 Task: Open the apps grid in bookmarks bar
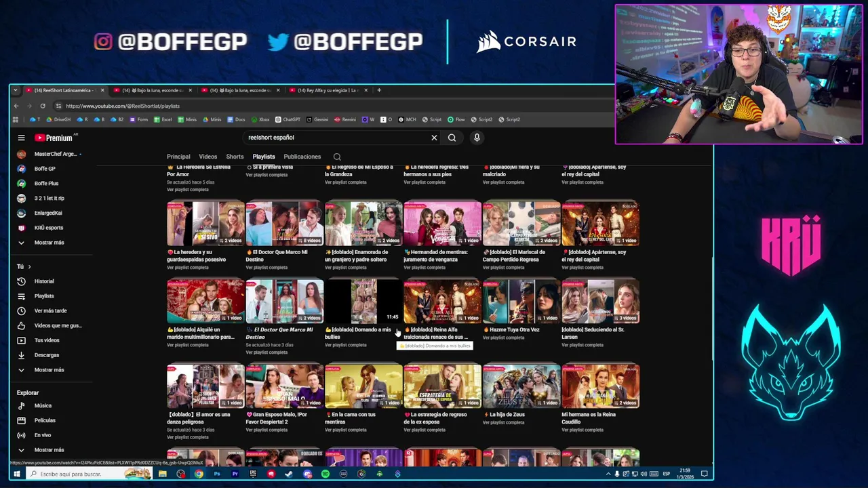point(16,119)
